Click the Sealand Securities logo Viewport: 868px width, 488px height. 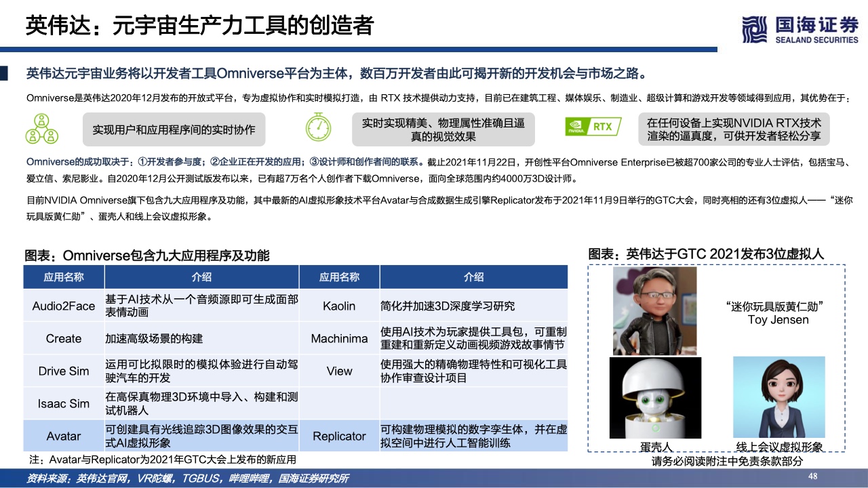point(800,29)
